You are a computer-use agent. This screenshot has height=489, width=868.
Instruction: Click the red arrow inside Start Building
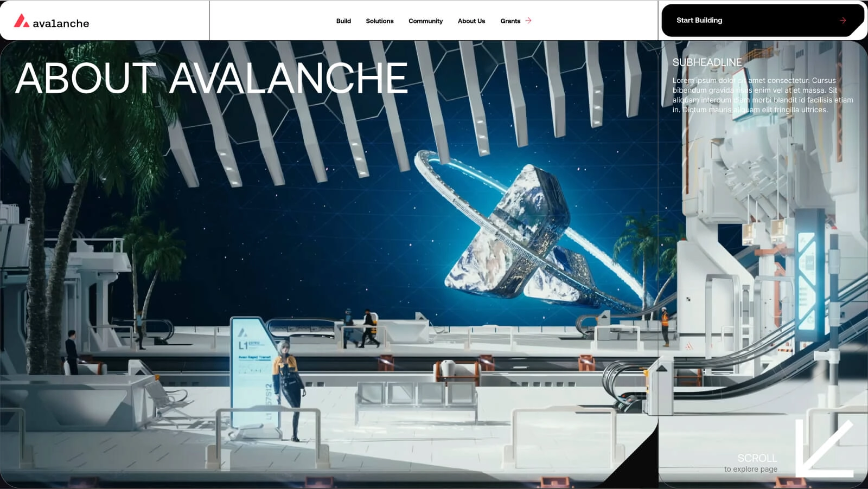point(843,21)
